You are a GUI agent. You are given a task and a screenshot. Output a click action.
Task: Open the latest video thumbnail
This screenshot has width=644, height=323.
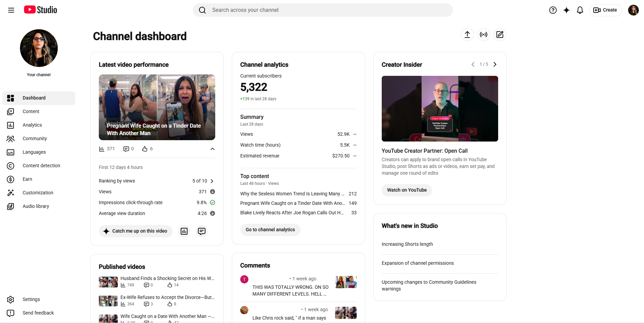tap(157, 107)
